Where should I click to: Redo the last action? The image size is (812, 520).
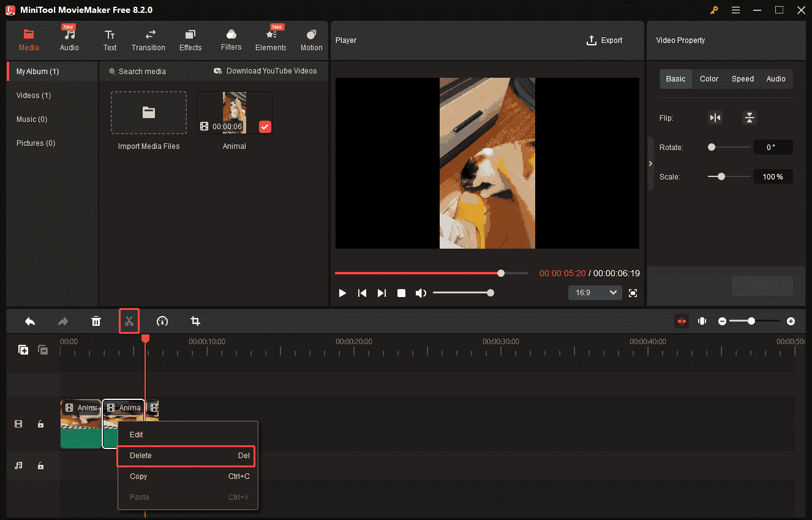[62, 321]
